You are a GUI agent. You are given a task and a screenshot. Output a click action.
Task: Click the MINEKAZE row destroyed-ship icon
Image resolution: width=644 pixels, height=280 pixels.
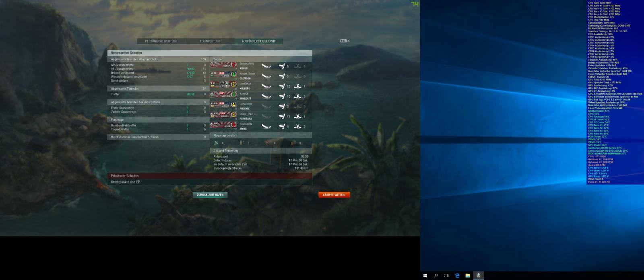point(266,96)
